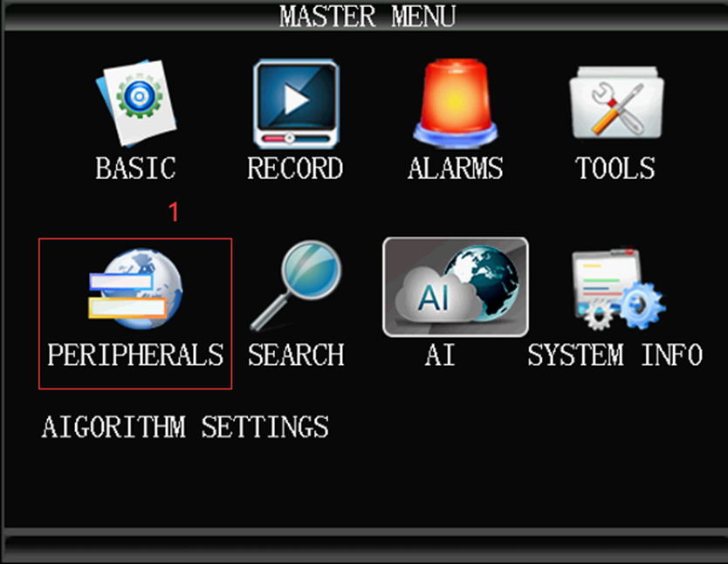Click the BASIC menu label
Image resolution: width=728 pixels, height=564 pixels.
(x=135, y=168)
